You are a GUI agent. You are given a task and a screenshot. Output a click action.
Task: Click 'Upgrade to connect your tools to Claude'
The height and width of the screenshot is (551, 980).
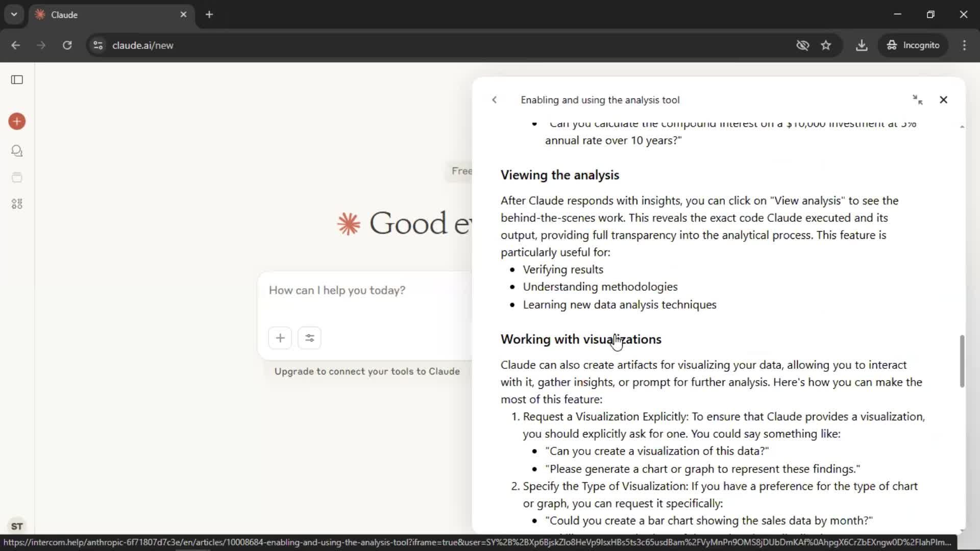367,371
